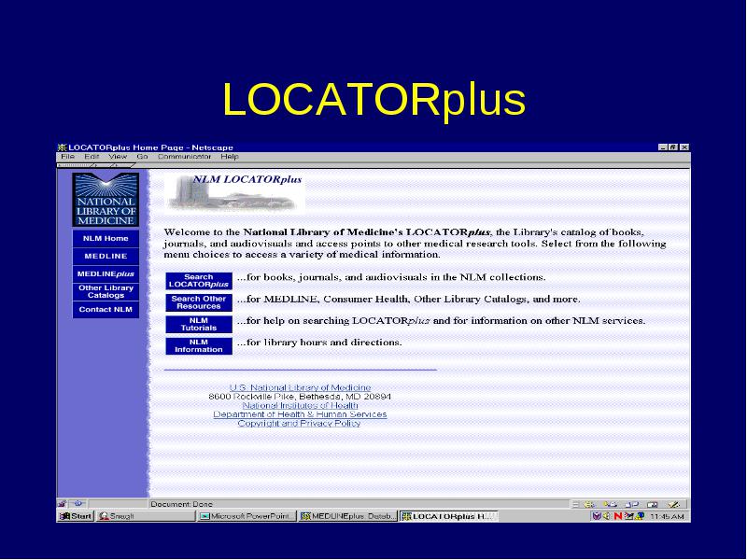
Task: Switch to Microsoft PowerPoint taskbar button
Action: pyautogui.click(x=247, y=516)
